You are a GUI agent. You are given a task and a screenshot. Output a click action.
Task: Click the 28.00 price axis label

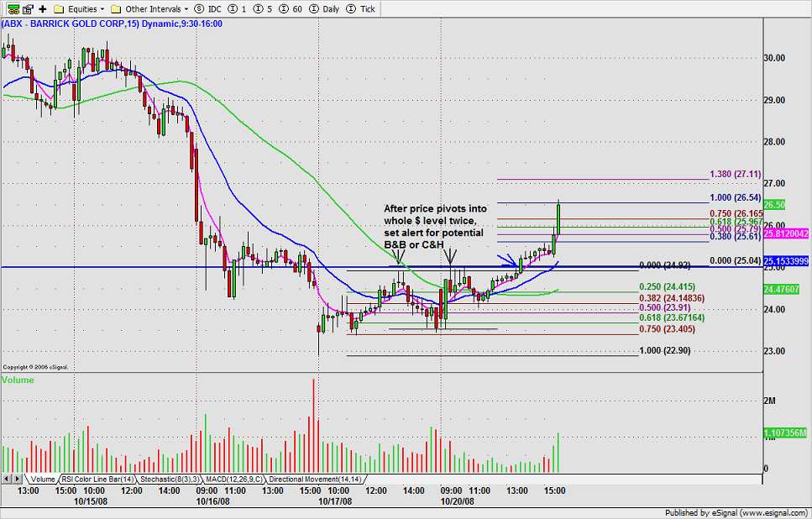[x=775, y=142]
